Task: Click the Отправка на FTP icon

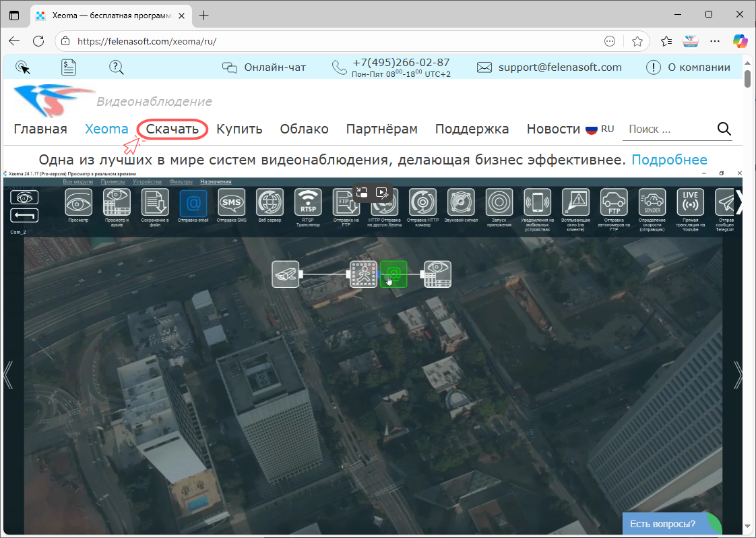Action: tap(346, 201)
